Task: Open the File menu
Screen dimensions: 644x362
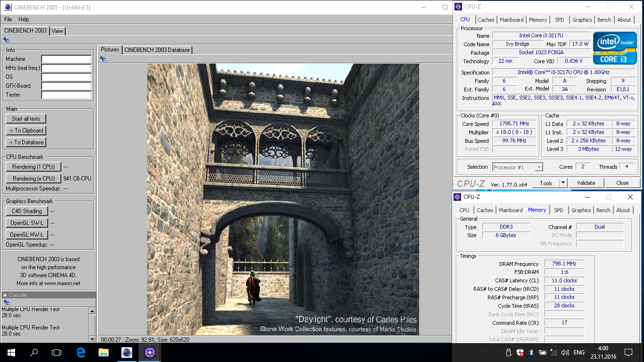Action: coord(8,19)
